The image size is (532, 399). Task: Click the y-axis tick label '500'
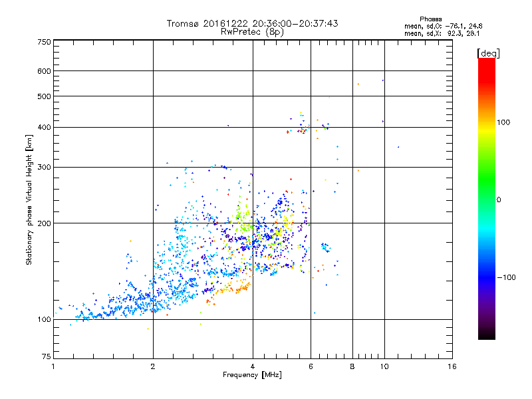tap(45, 96)
